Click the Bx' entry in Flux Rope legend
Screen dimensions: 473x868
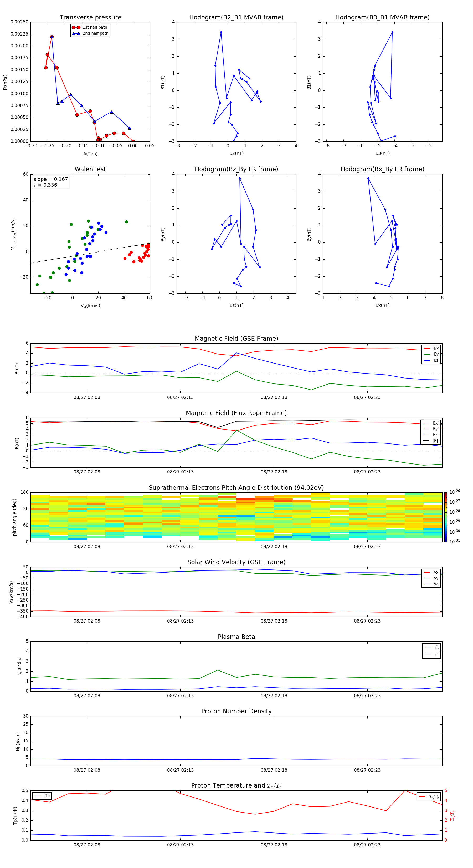tap(431, 423)
